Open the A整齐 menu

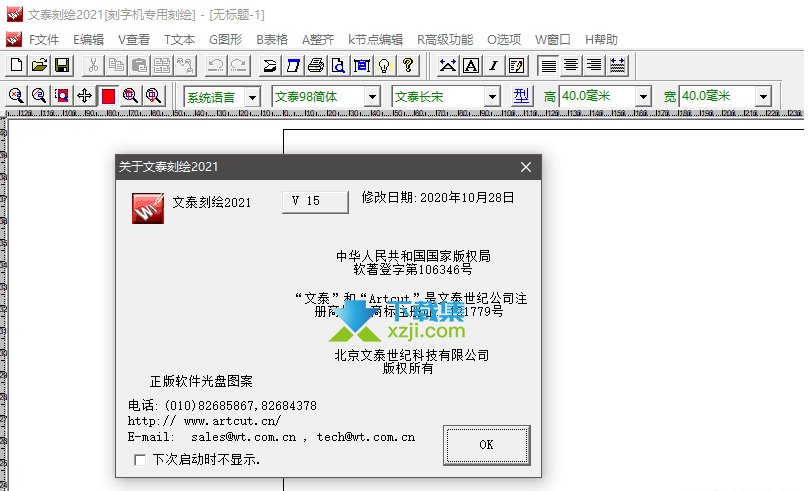(318, 40)
